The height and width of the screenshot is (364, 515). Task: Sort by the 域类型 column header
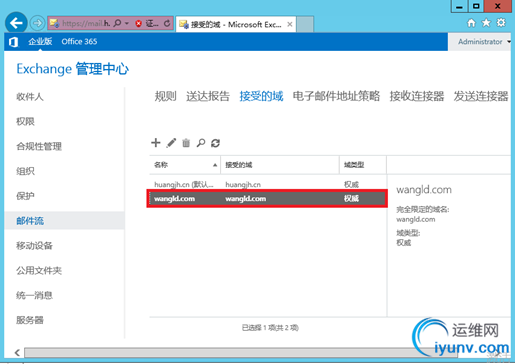[x=363, y=165]
